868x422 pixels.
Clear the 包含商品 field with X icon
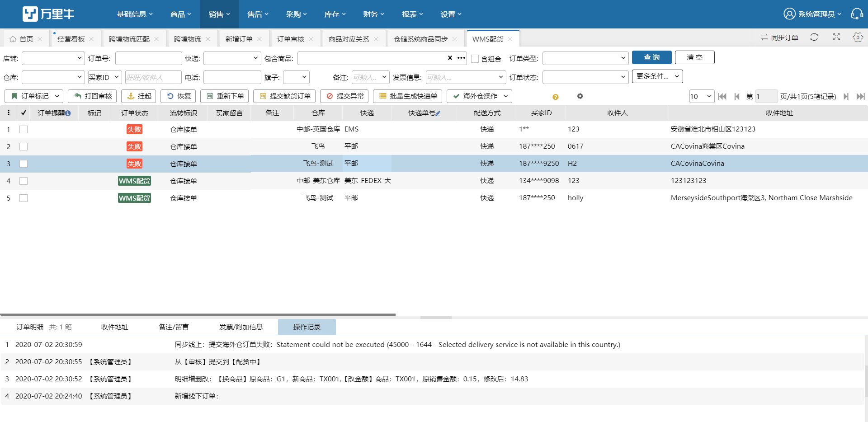[x=450, y=58]
